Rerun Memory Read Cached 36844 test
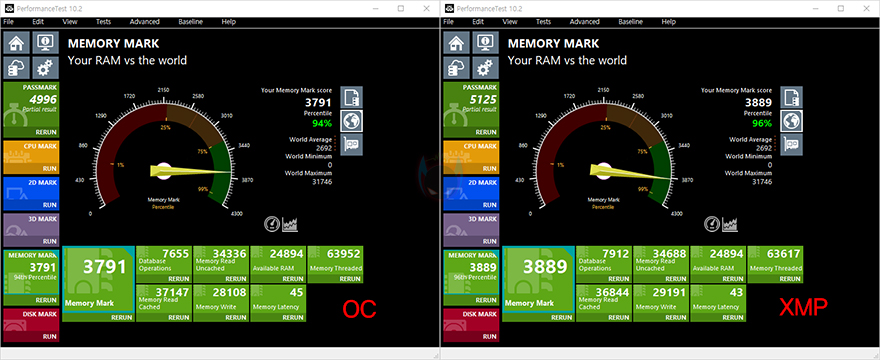The height and width of the screenshot is (360, 880). 619,318
